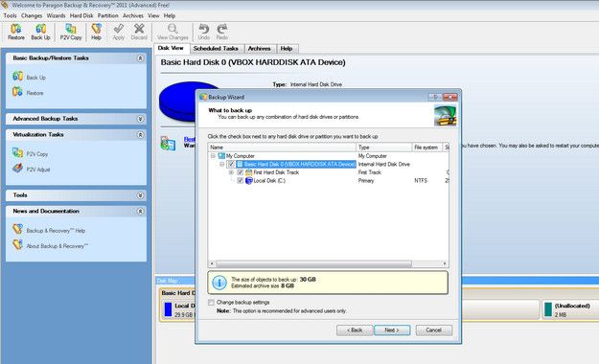The width and height of the screenshot is (599, 364).
Task: Open the Hard Disk menu
Action: click(81, 15)
